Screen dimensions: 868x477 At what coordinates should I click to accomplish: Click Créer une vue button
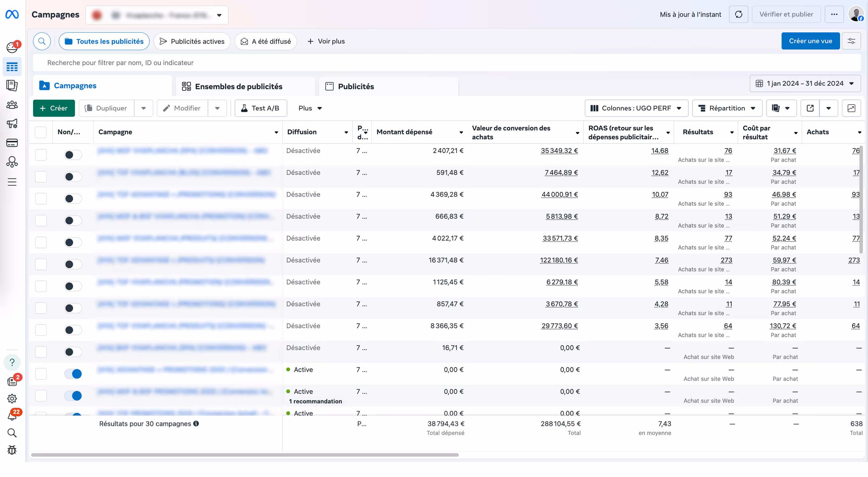[810, 41]
